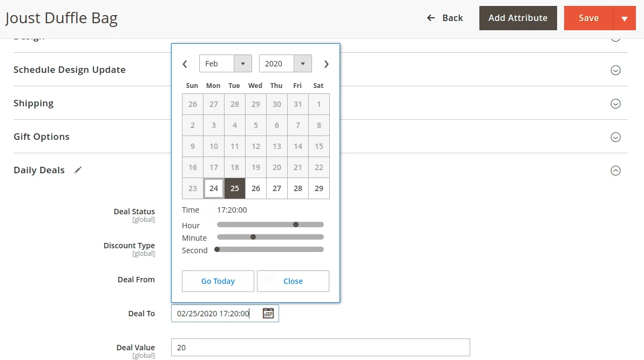The width and height of the screenshot is (644, 360).
Task: Open calendar icon beside Deal To field
Action: pos(268,313)
